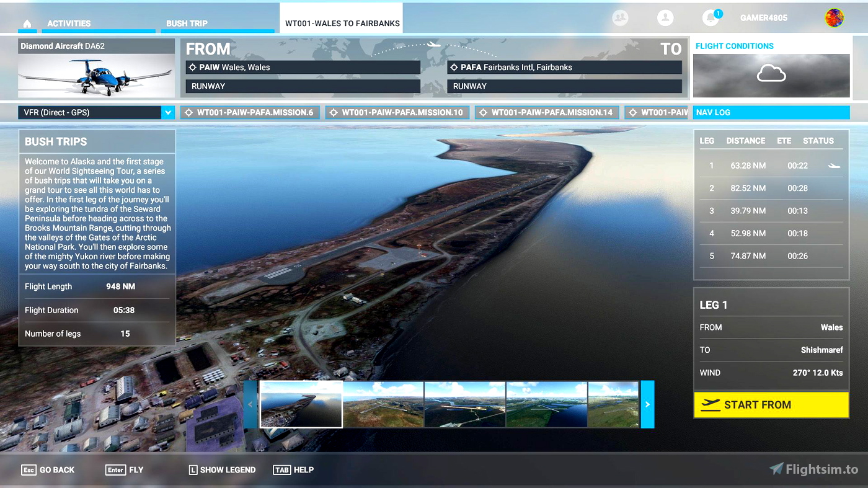The width and height of the screenshot is (868, 488).
Task: Open the multiplayer group icon
Action: 620,18
